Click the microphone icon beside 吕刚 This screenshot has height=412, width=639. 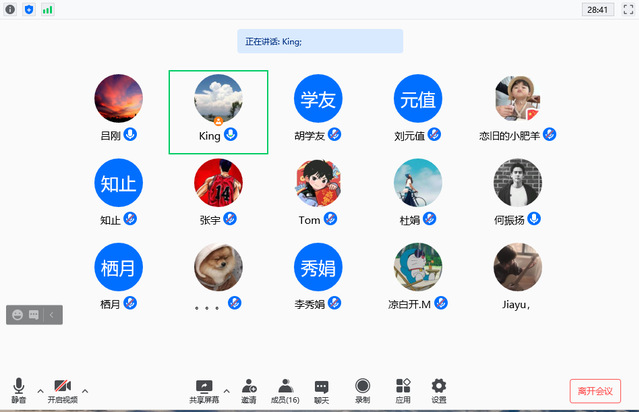[x=130, y=134]
